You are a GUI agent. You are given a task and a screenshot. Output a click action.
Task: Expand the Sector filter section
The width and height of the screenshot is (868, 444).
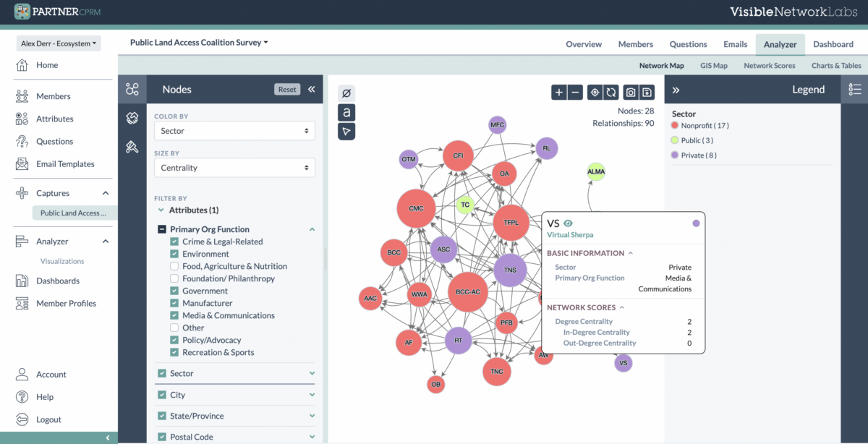coord(312,373)
